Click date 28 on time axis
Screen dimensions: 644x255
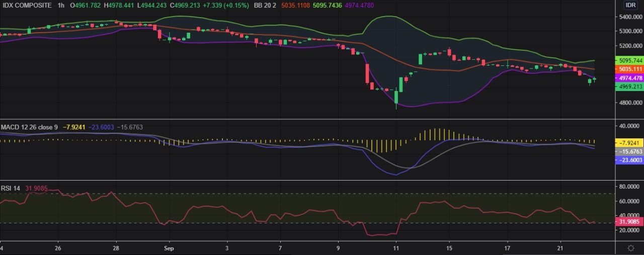[x=116, y=248]
